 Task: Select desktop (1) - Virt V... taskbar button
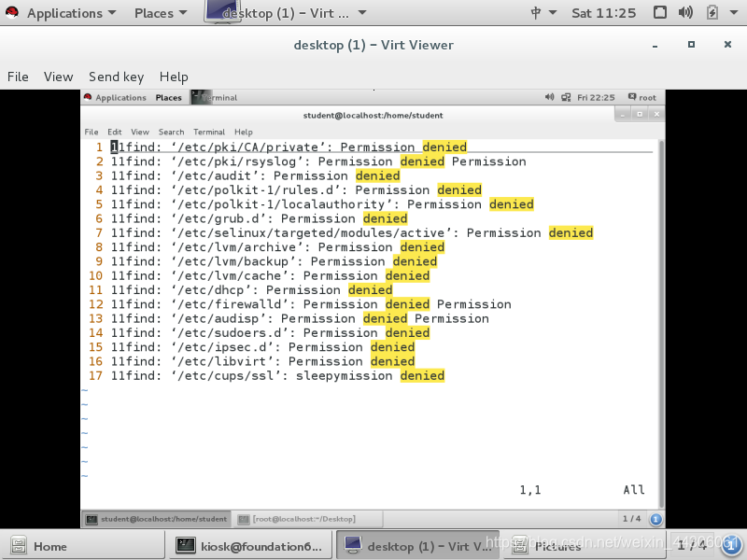pyautogui.click(x=417, y=546)
